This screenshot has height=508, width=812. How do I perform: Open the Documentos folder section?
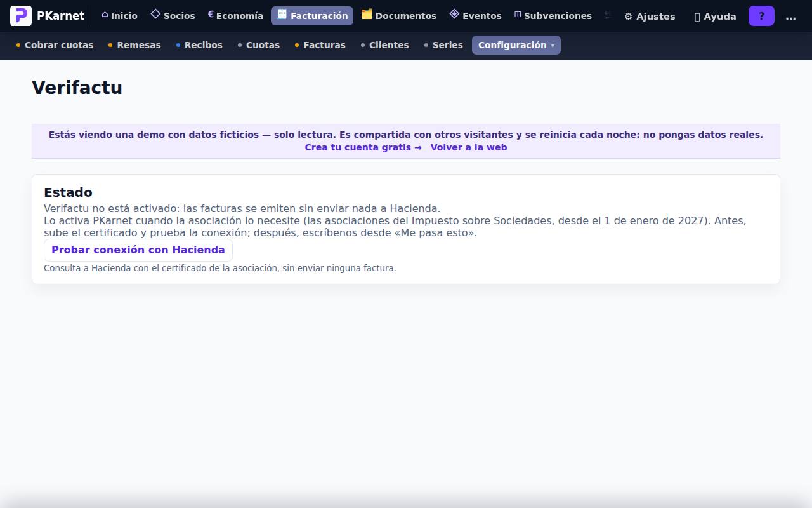[399, 16]
